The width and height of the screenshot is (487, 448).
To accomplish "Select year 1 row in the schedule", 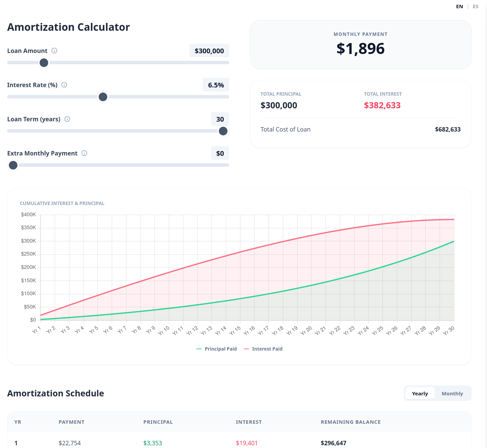I will [205, 443].
